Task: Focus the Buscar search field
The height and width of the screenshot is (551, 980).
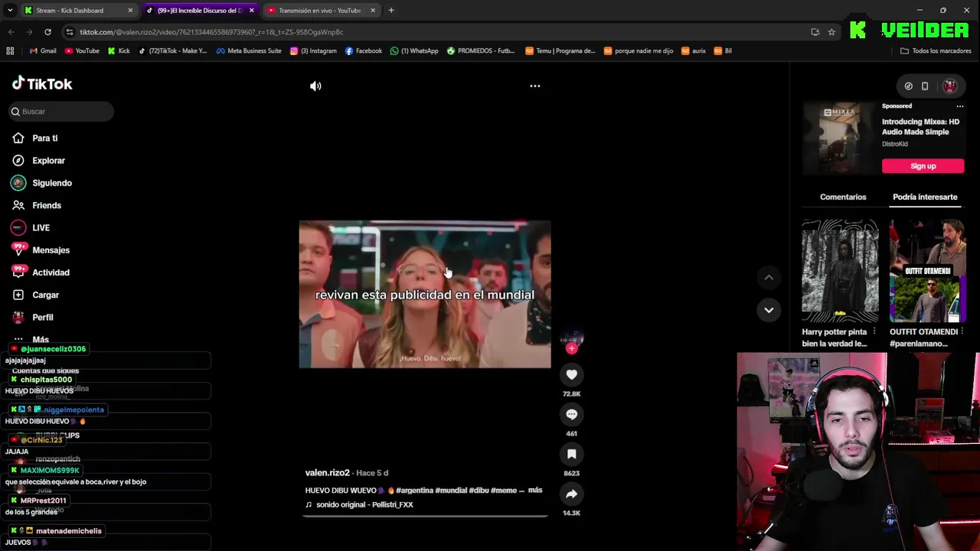Action: click(61, 112)
